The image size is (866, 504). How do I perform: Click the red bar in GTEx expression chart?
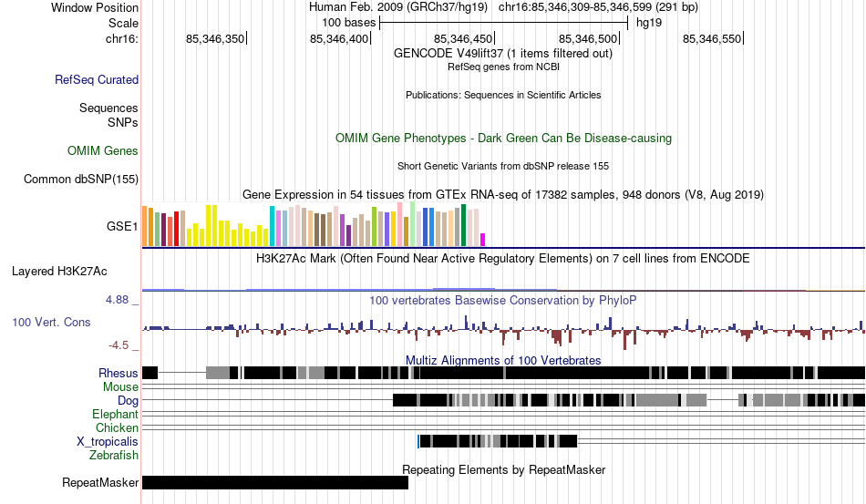click(176, 229)
